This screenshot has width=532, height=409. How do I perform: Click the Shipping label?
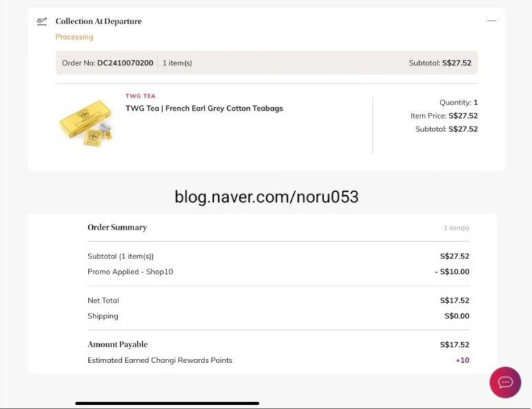pos(103,316)
